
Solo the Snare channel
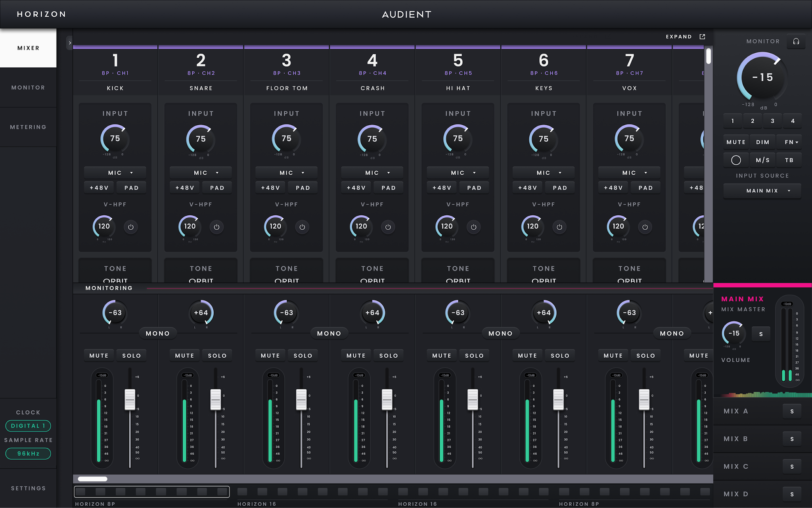point(217,356)
